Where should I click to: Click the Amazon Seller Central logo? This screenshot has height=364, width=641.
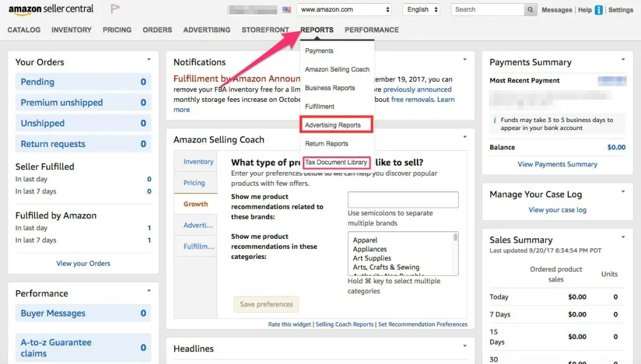pos(51,9)
